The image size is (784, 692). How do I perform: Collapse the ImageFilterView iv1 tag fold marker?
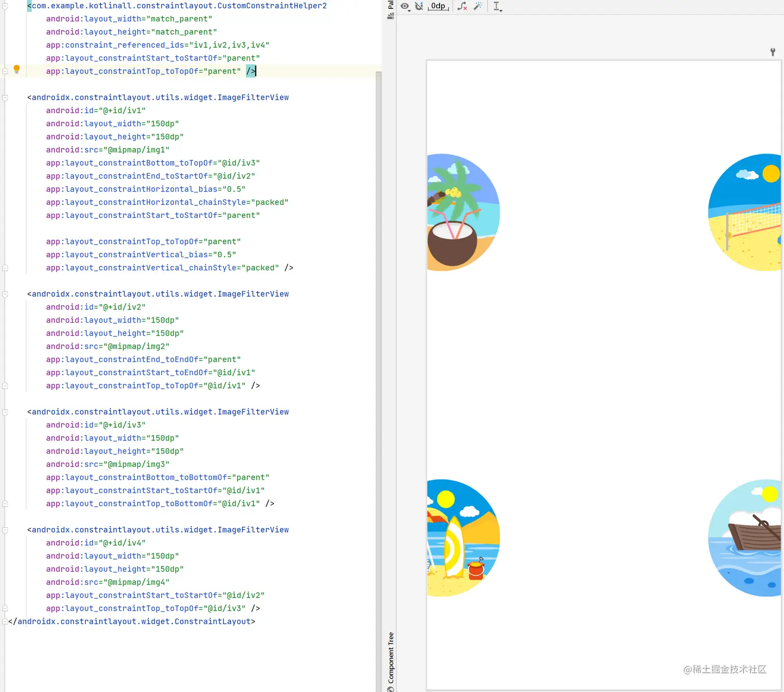coord(5,98)
